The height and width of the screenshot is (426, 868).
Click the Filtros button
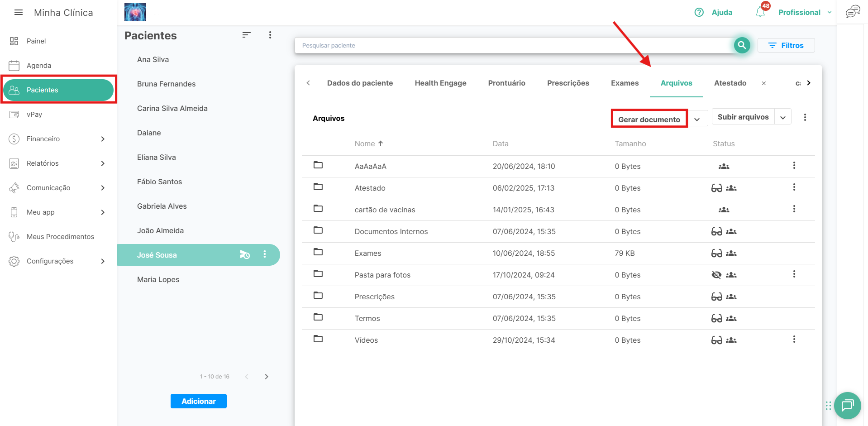[x=786, y=45]
